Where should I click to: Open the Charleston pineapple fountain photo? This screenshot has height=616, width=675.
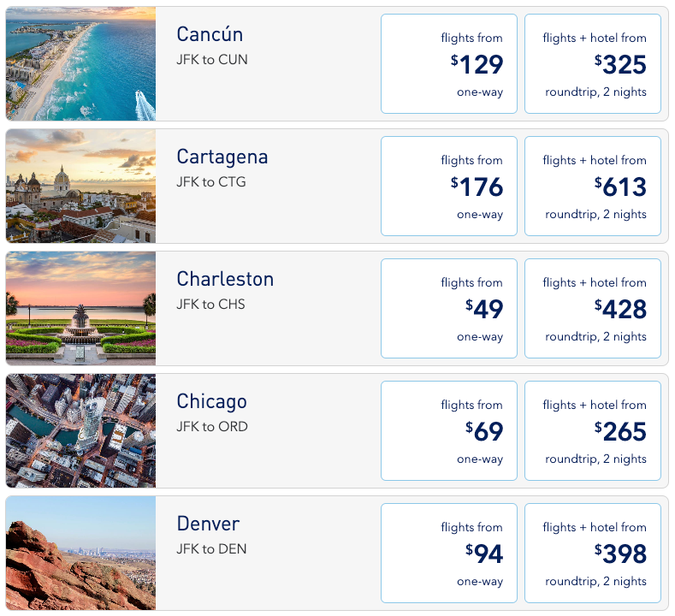pos(81,308)
